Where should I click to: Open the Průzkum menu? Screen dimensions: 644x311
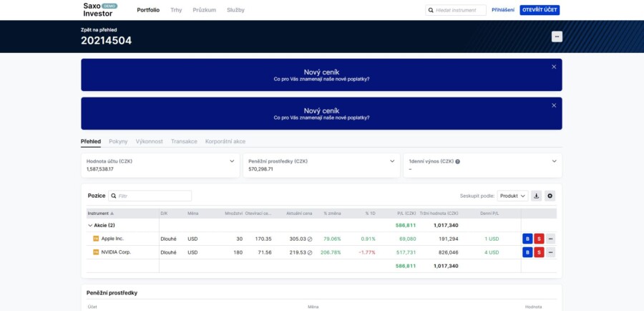pyautogui.click(x=204, y=10)
